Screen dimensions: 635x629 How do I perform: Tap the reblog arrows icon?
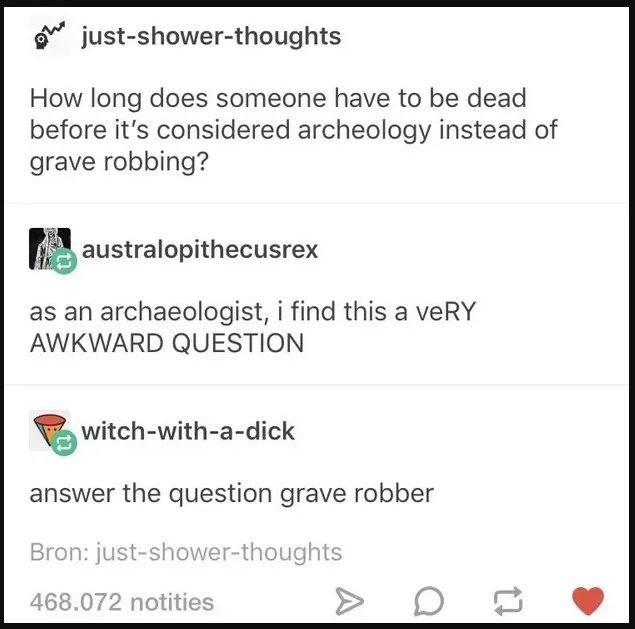[x=508, y=601]
